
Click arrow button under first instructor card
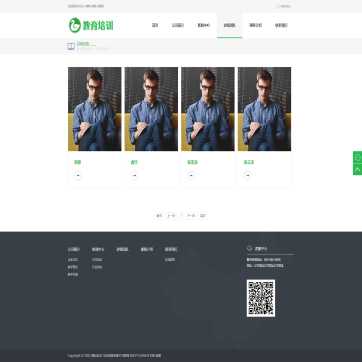click(78, 175)
